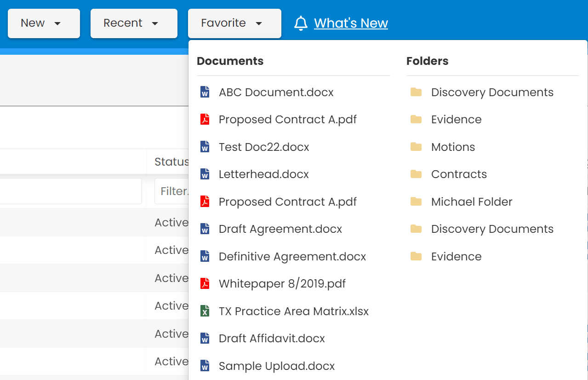The image size is (588, 380).
Task: Click the folder icon next to Contracts
Action: pos(416,174)
